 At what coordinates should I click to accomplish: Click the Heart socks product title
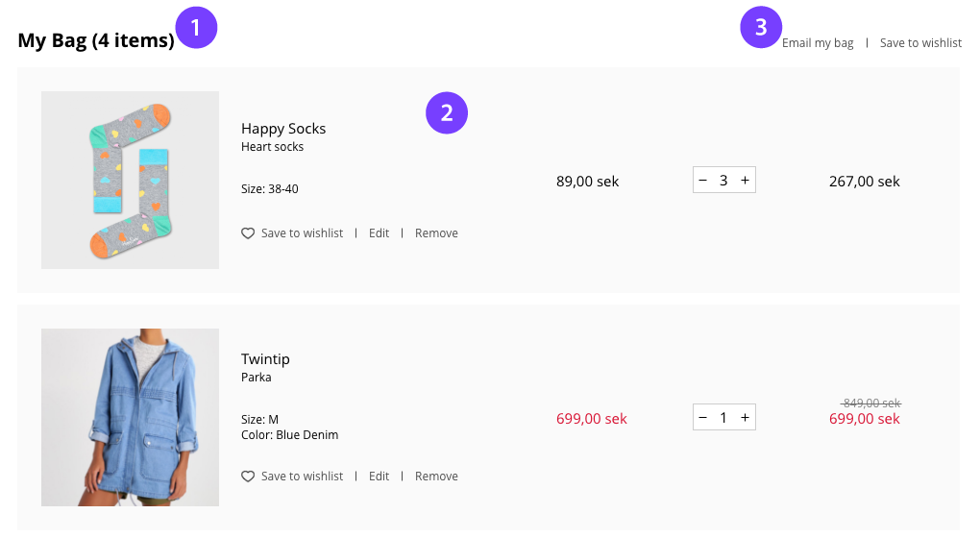pos(273,147)
